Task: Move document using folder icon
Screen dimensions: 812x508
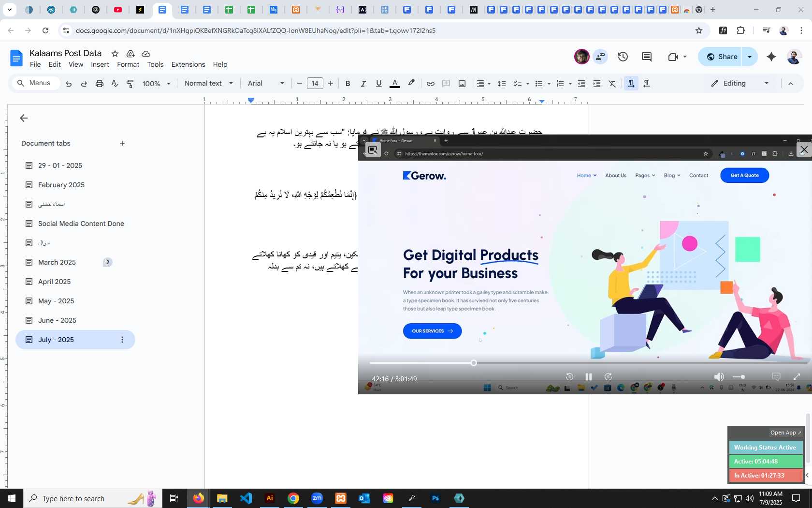Action: 130,54
